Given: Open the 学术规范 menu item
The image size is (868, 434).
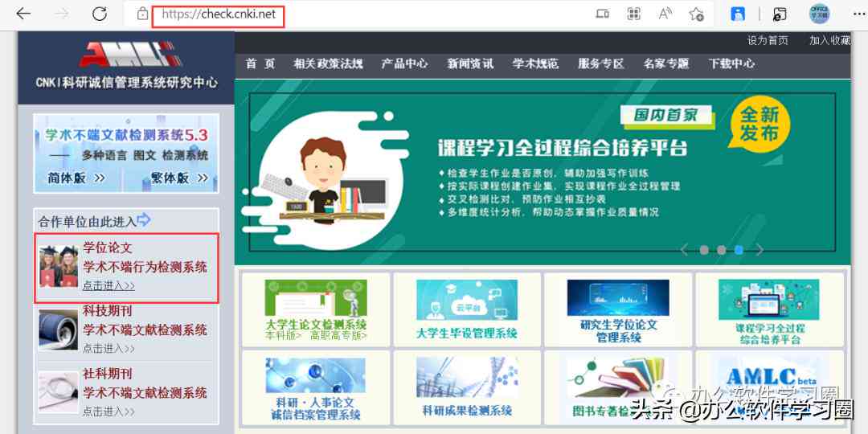Looking at the screenshot, I should [536, 63].
